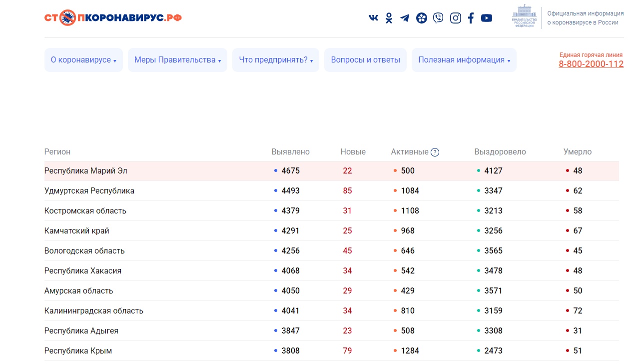Expand the Полезная информация dropdown menu
644x364 pixels.
pyautogui.click(x=464, y=60)
